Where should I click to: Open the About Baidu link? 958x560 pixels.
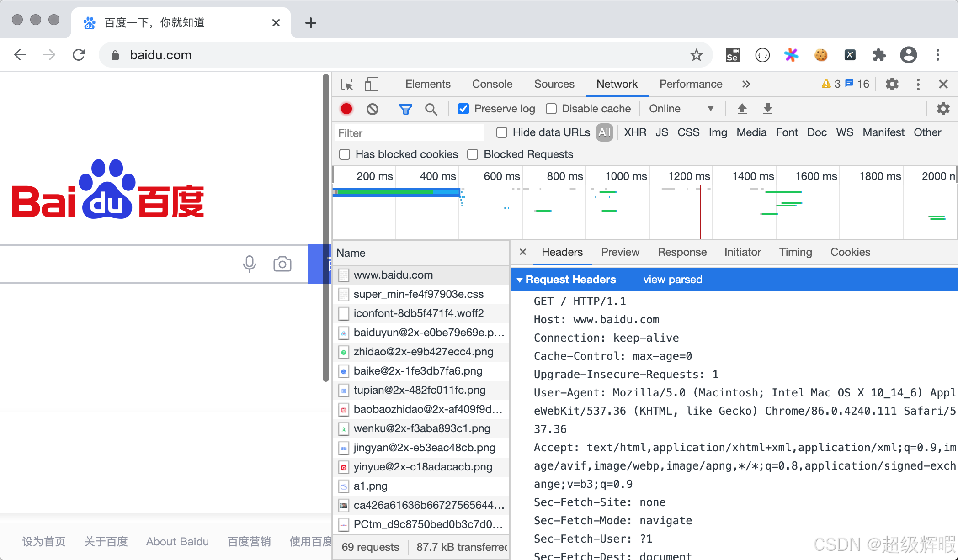[177, 541]
